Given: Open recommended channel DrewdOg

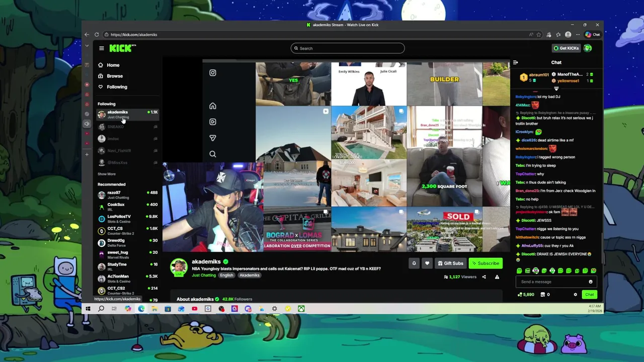Looking at the screenshot, I should [x=128, y=243].
